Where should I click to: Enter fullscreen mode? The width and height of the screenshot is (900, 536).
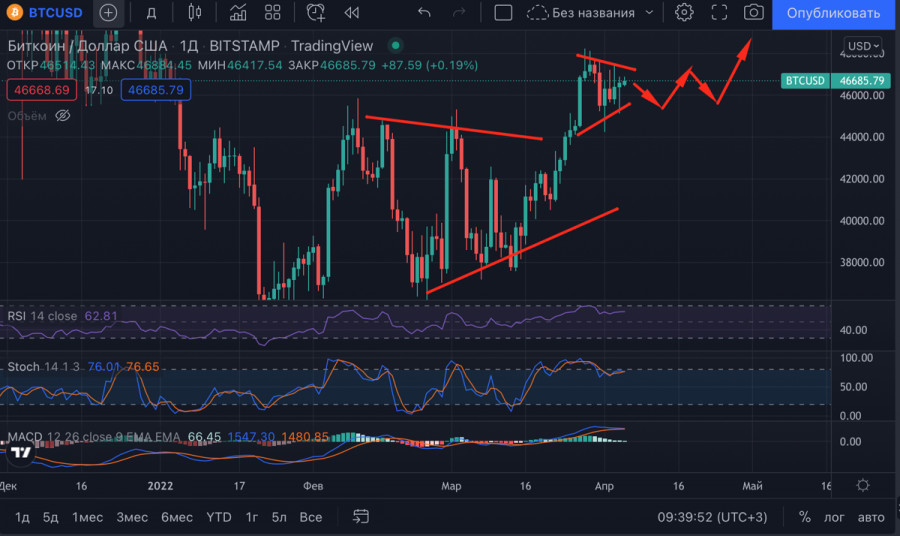point(719,12)
